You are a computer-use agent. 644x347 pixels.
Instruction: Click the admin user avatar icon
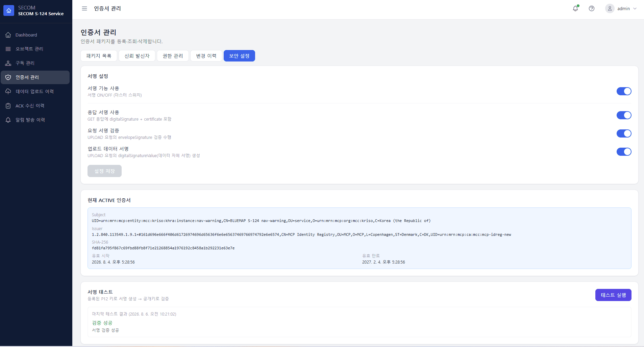click(610, 8)
